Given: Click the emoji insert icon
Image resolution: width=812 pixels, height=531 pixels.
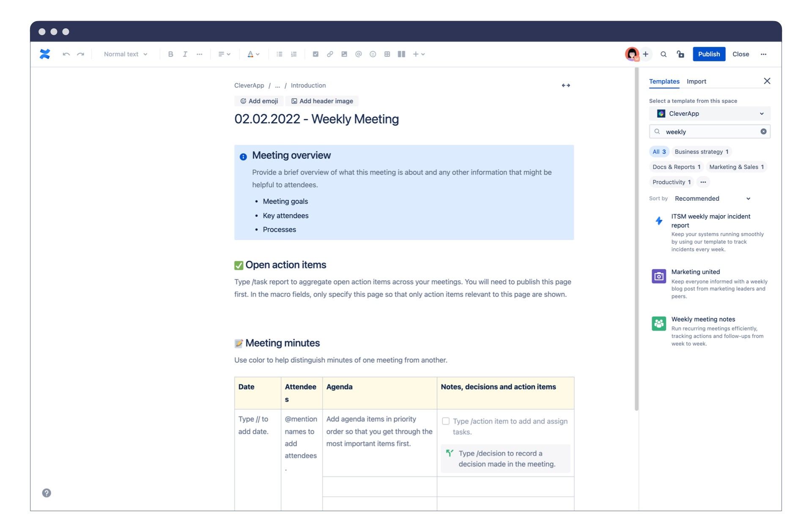Looking at the screenshot, I should click(372, 54).
